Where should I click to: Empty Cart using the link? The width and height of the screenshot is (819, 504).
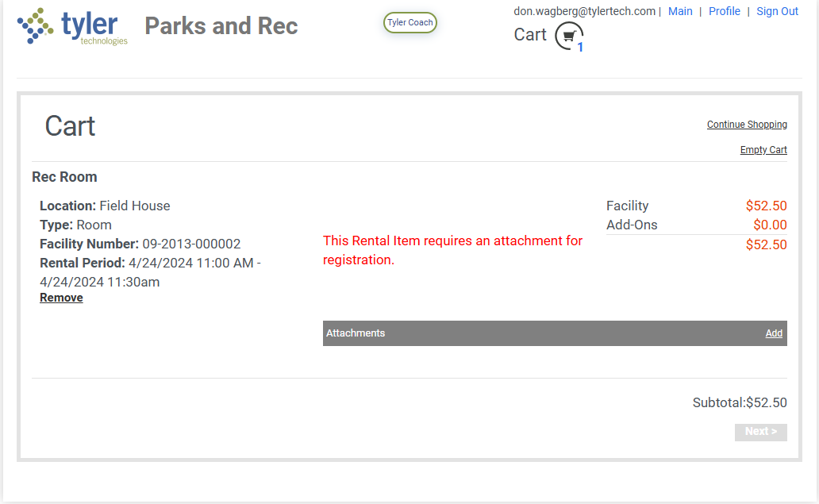click(763, 150)
